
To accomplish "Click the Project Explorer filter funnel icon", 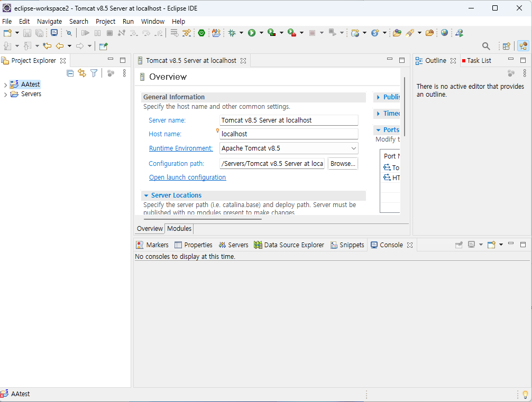I will (94, 73).
